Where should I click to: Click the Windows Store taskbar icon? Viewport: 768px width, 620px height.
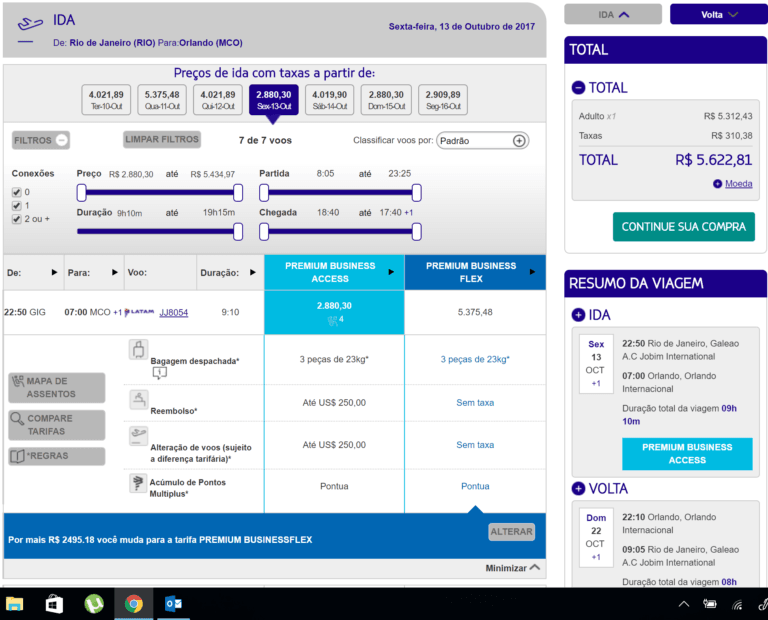pos(54,604)
